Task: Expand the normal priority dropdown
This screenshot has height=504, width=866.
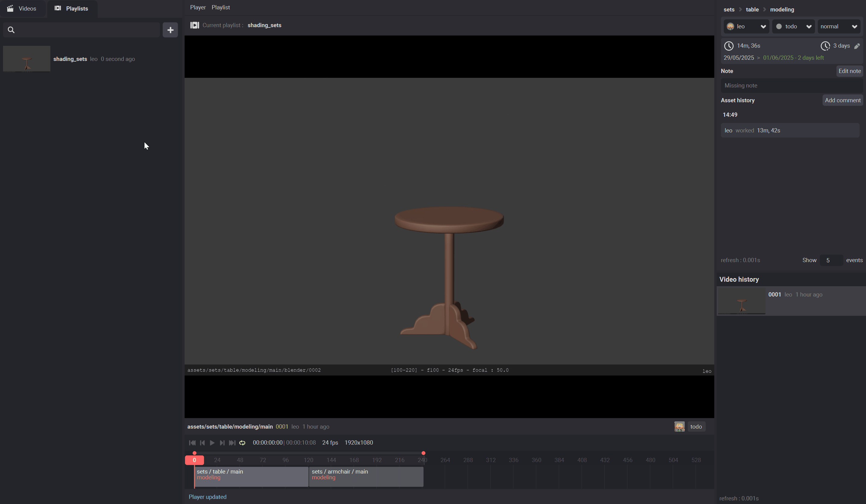Action: [x=839, y=27]
